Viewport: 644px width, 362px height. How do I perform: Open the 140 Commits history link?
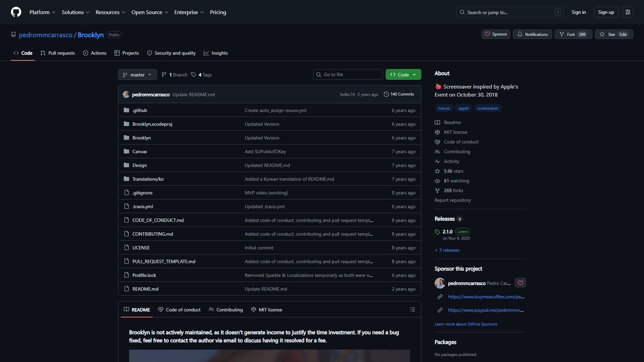399,94
